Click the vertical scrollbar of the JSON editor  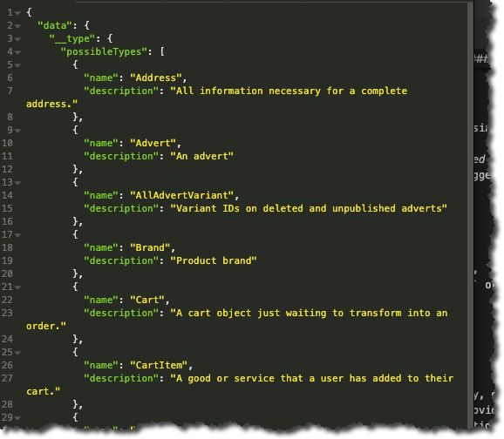point(470,215)
